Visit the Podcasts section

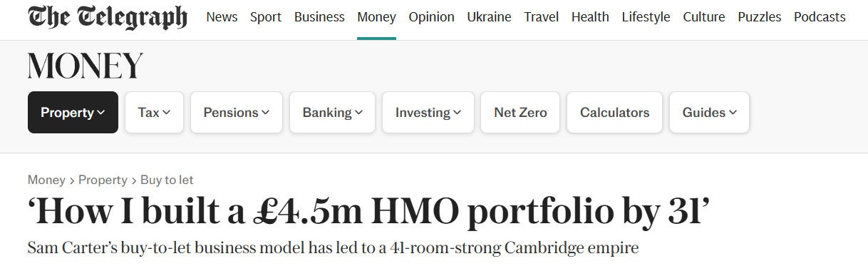820,17
